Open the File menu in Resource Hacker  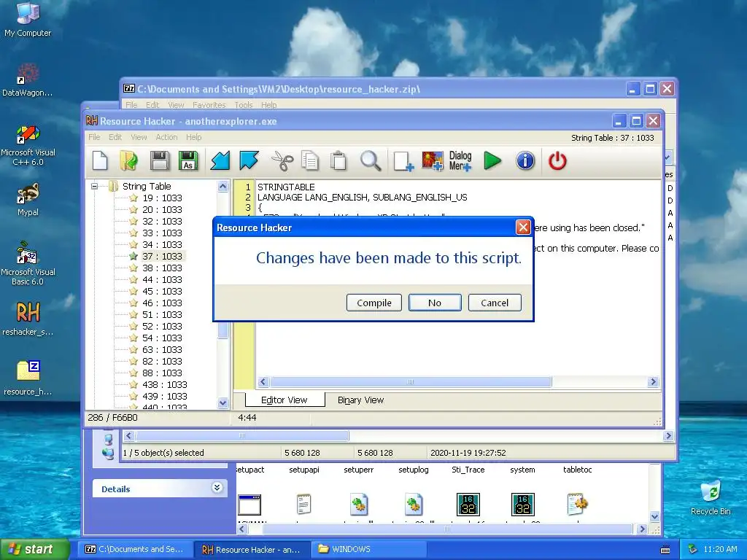94,137
